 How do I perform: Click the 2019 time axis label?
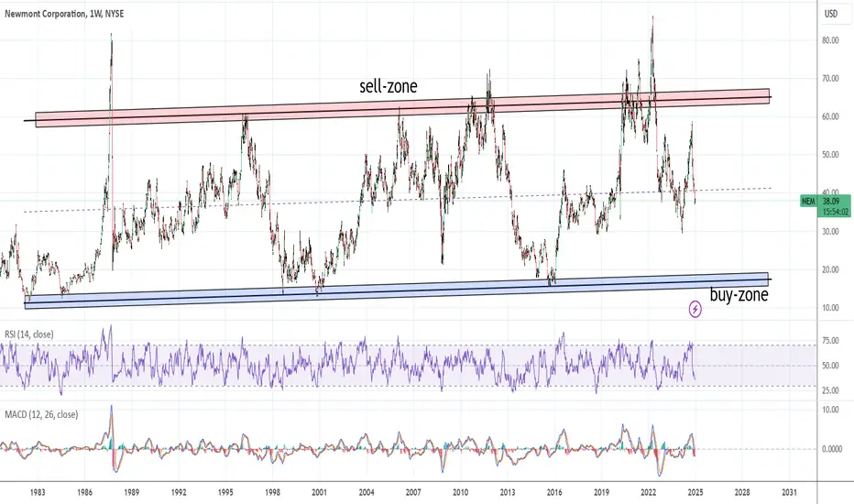click(x=601, y=493)
